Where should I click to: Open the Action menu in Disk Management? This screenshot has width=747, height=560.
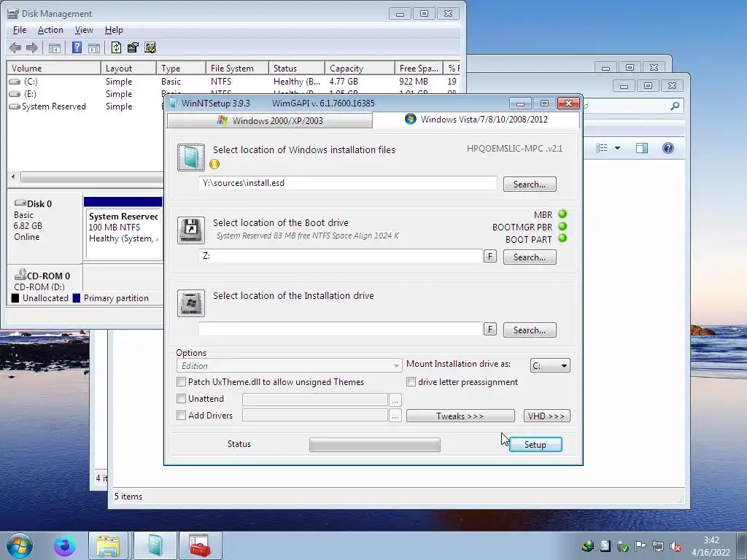tap(50, 29)
